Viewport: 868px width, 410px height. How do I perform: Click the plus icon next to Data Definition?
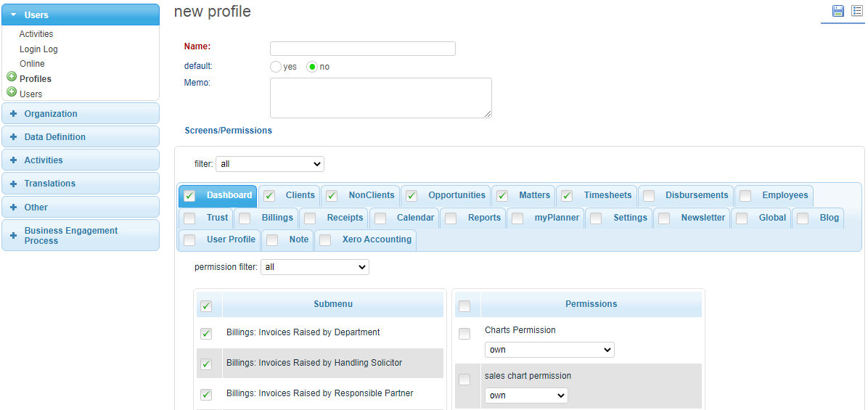pyautogui.click(x=13, y=137)
